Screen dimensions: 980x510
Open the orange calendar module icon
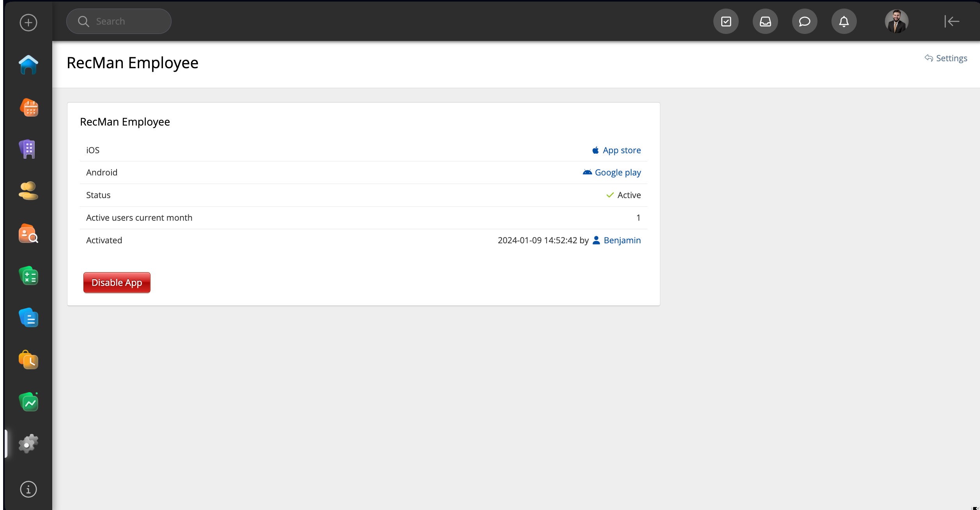29,107
